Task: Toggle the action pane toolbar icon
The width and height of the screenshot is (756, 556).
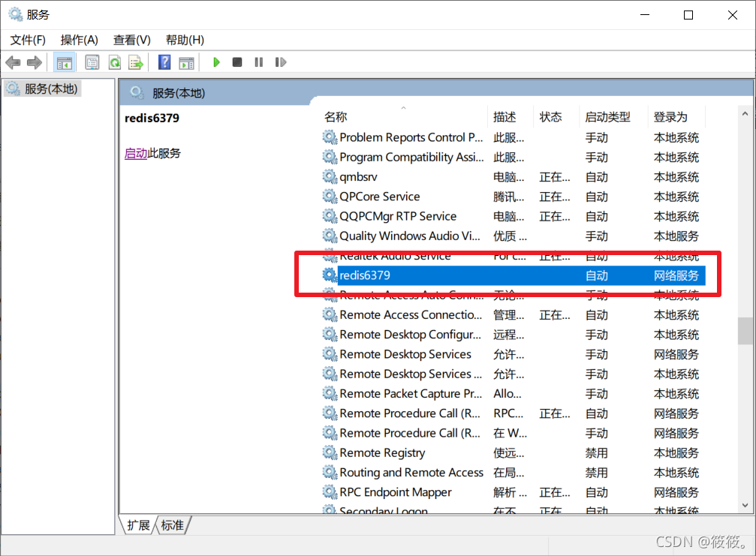Action: (186, 62)
